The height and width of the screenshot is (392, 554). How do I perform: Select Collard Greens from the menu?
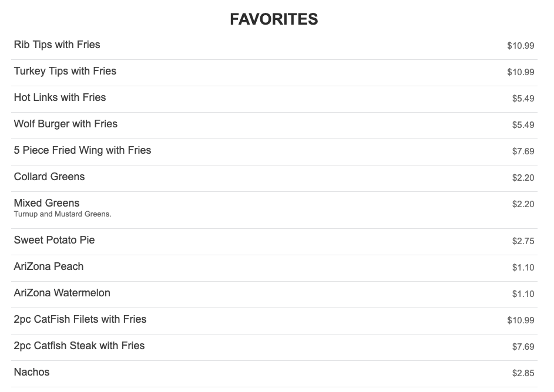click(x=49, y=177)
